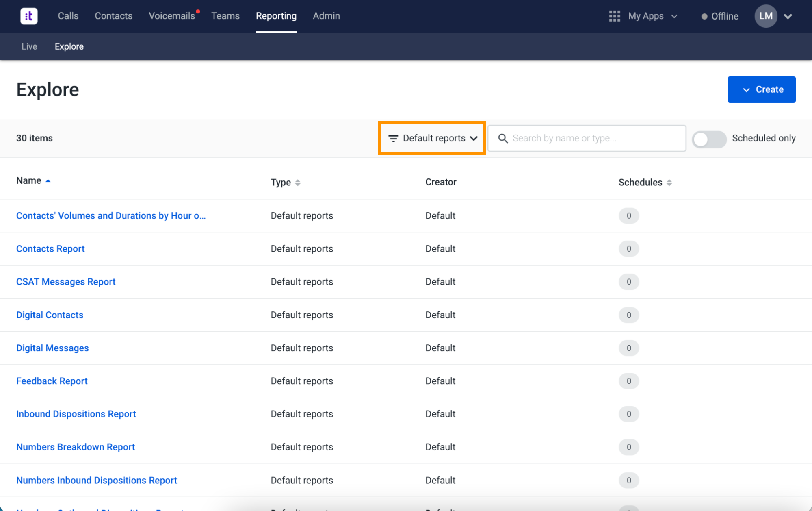The width and height of the screenshot is (812, 511).
Task: Click the sort arrow on the Name column
Action: 48,180
